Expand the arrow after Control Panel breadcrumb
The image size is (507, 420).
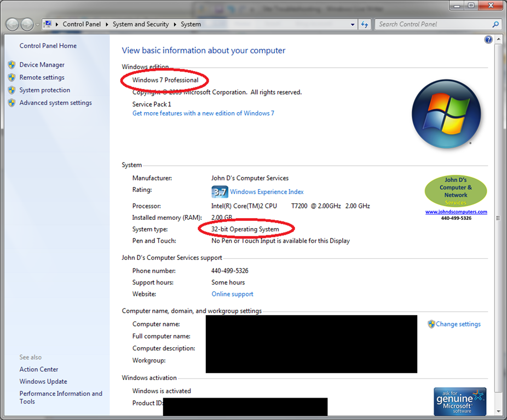(107, 24)
